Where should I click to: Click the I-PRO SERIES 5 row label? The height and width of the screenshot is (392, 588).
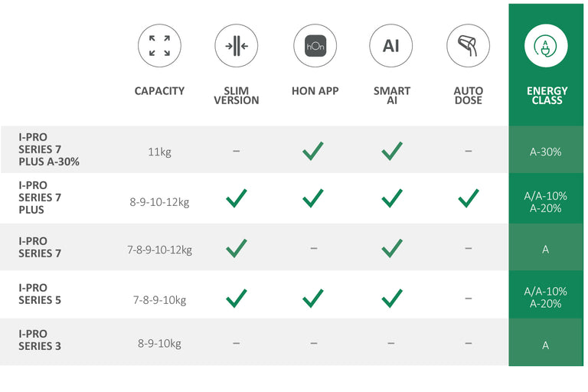click(x=40, y=294)
